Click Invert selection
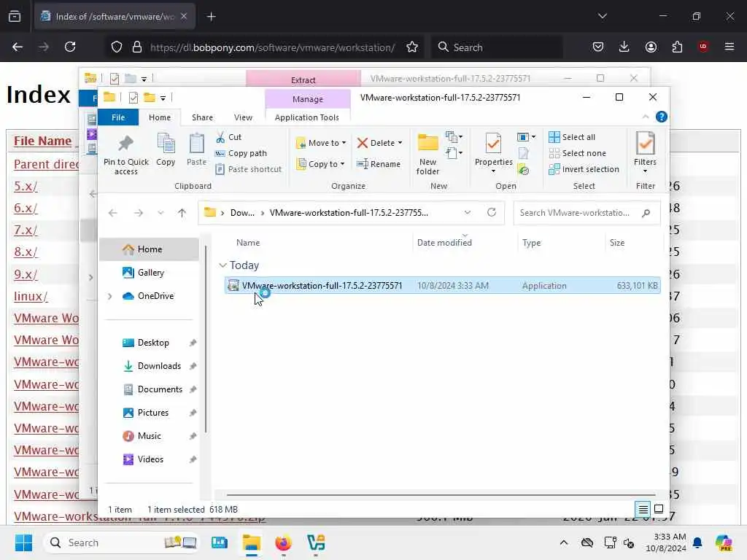 (x=584, y=169)
